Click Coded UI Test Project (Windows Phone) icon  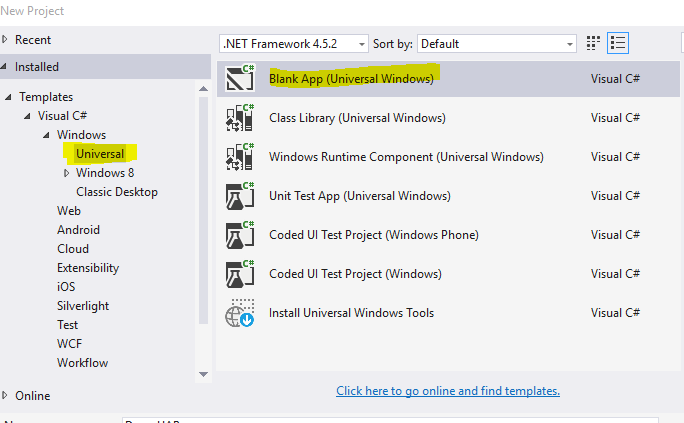pyautogui.click(x=240, y=235)
